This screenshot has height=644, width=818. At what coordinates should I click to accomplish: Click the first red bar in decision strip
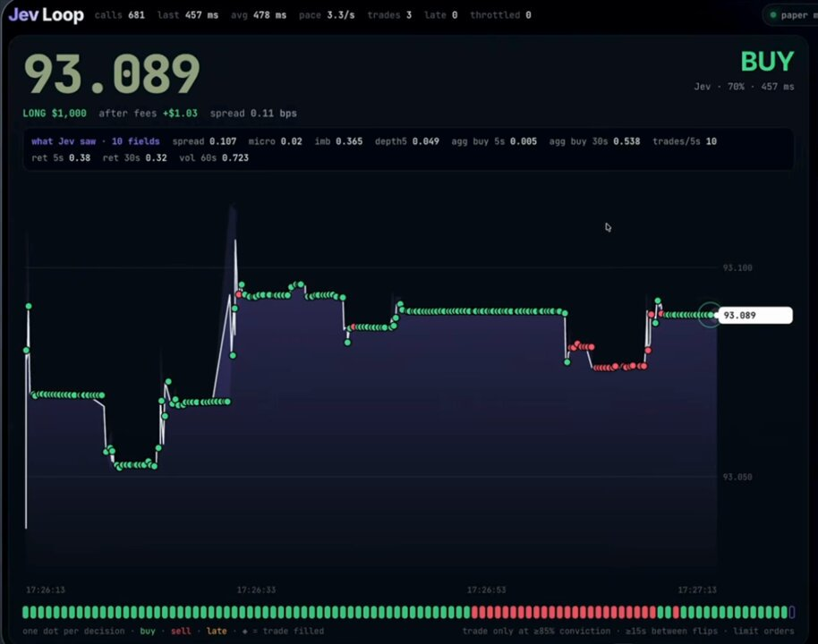[x=474, y=612]
